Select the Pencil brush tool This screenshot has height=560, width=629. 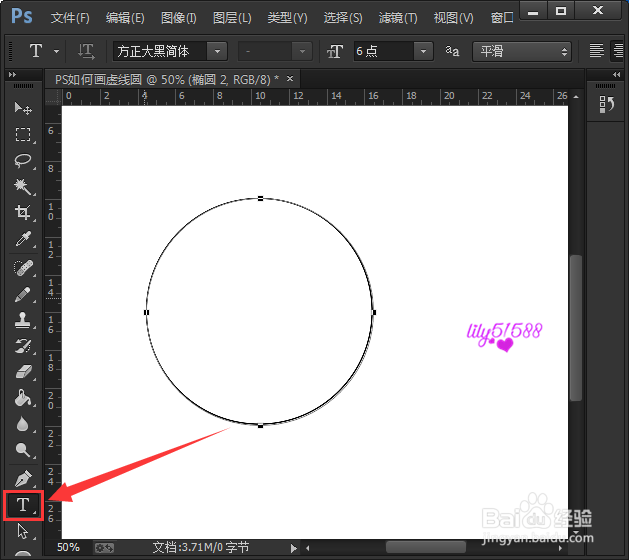23,294
